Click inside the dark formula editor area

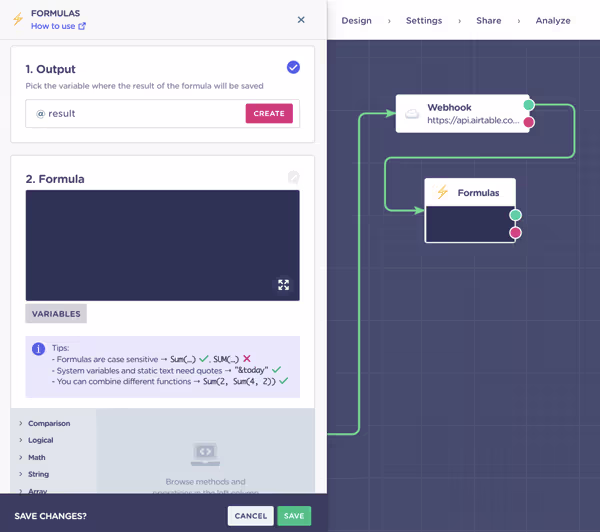(163, 245)
